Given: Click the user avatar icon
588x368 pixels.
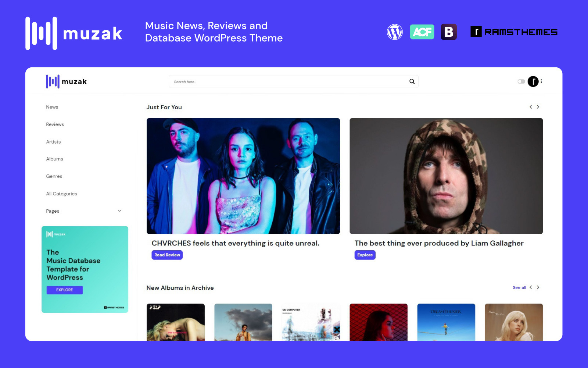Looking at the screenshot, I should coord(533,81).
